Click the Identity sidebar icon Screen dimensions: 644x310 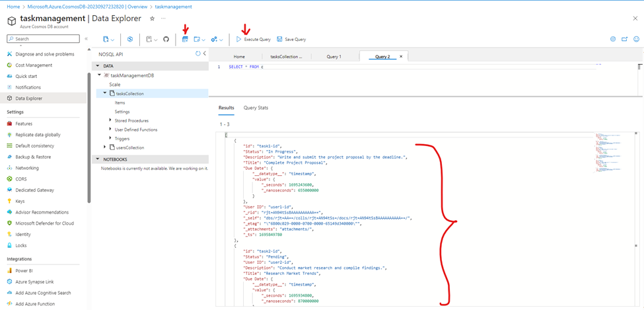click(x=10, y=235)
